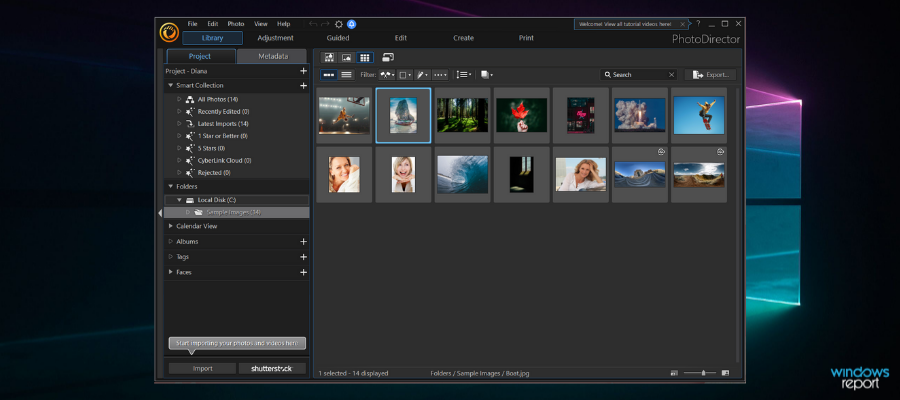Open the label color filter dropdown
This screenshot has width=900, height=400.
pos(405,75)
